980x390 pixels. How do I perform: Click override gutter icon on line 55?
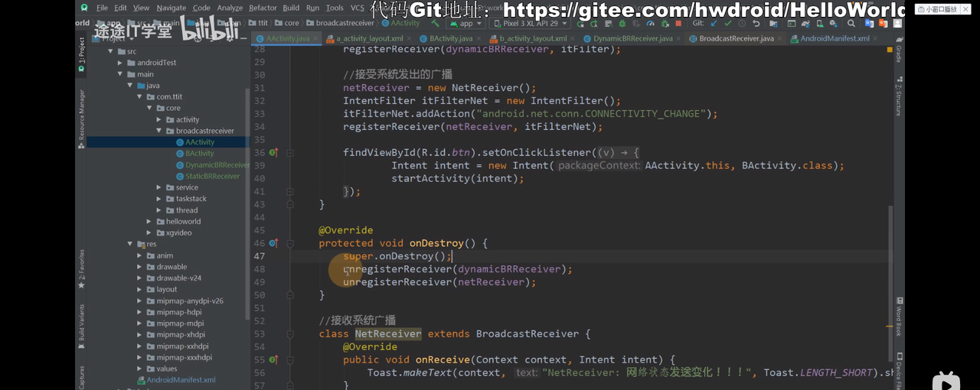pyautogui.click(x=273, y=359)
